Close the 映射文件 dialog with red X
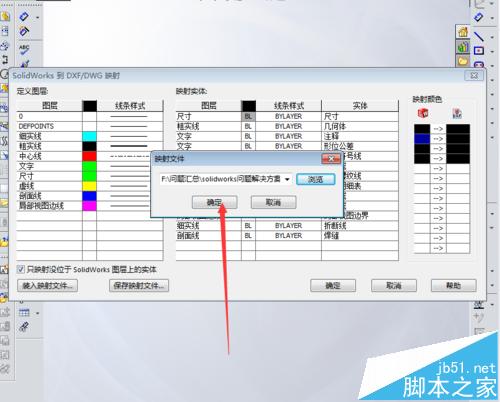The height and width of the screenshot is (402, 500). click(331, 159)
